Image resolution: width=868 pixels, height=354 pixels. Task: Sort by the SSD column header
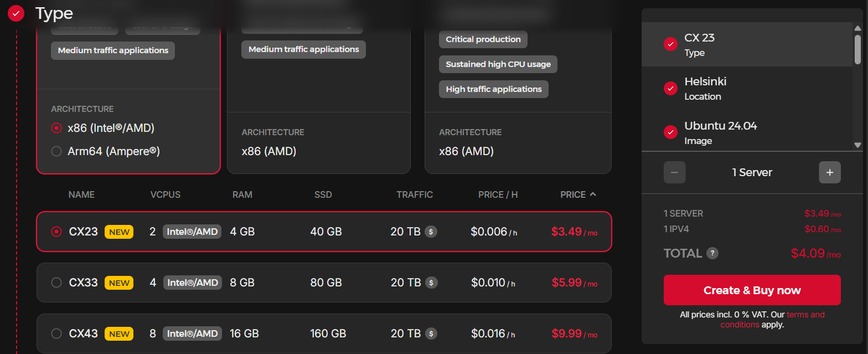pos(324,194)
